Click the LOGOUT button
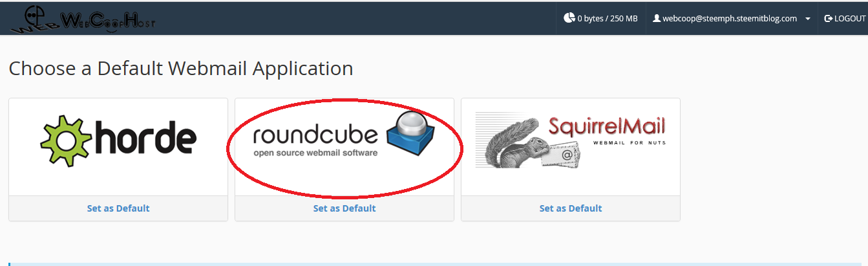This screenshot has width=868, height=266. click(x=844, y=18)
